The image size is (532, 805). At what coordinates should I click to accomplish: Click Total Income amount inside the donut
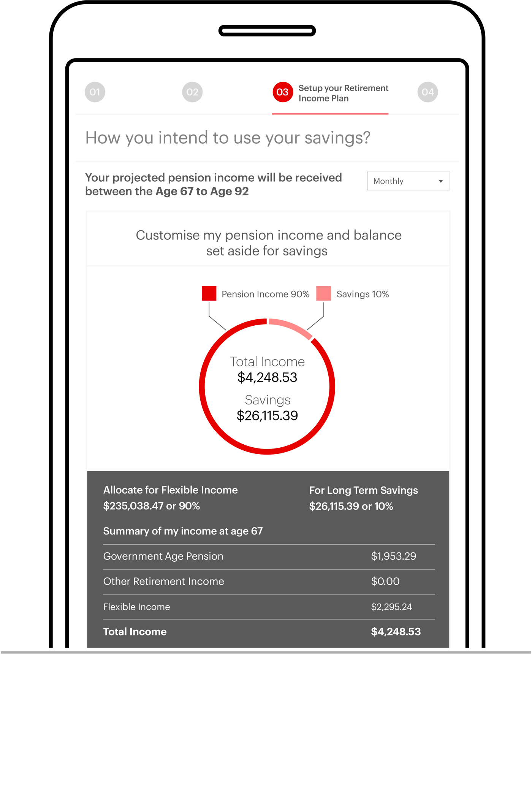coord(267,377)
